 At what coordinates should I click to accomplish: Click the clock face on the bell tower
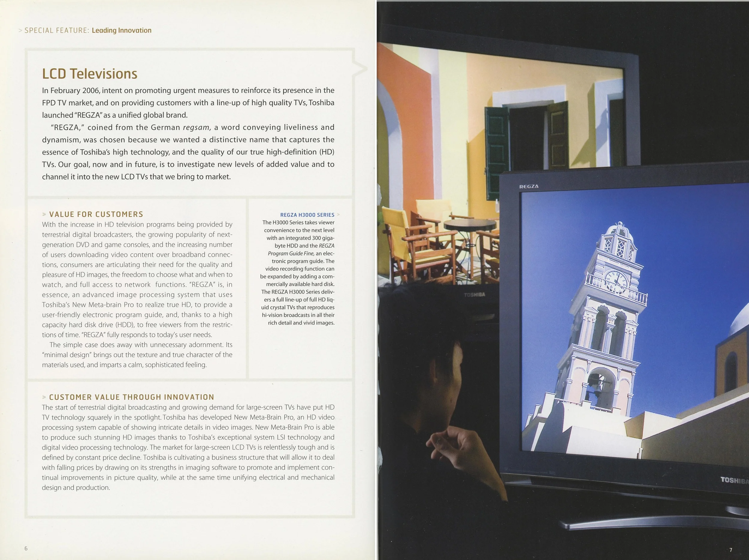[x=616, y=280]
